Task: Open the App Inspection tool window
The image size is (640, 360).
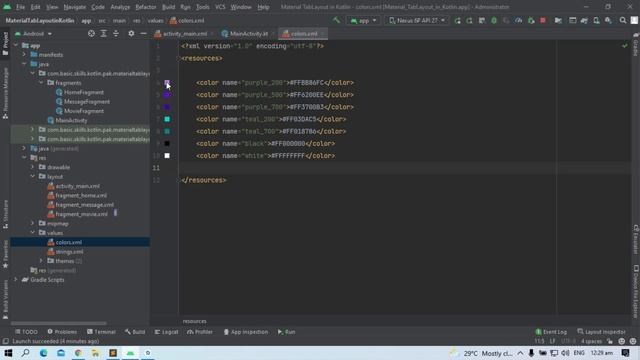Action: (246, 332)
